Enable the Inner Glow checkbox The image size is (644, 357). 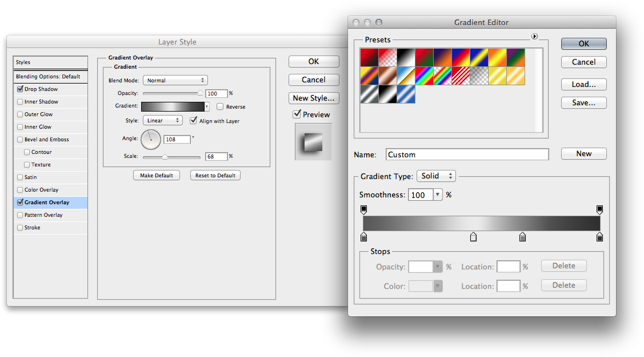click(x=20, y=126)
